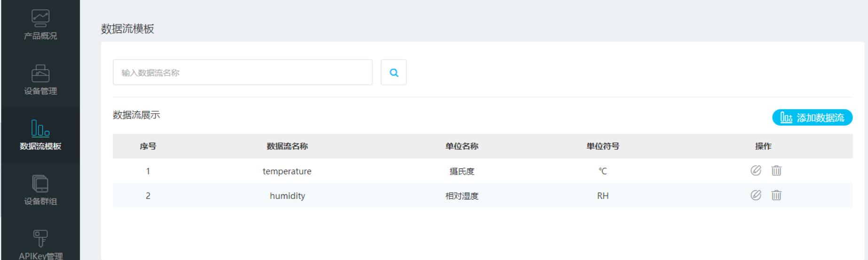Click the 添加数据流 button
The height and width of the screenshot is (260, 868).
click(x=812, y=117)
